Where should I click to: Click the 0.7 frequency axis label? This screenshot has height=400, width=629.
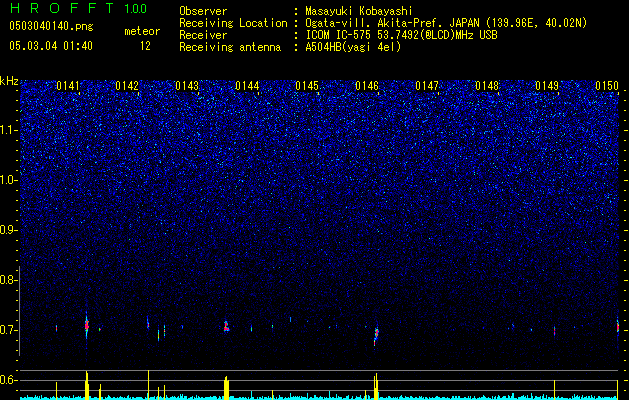coord(9,330)
